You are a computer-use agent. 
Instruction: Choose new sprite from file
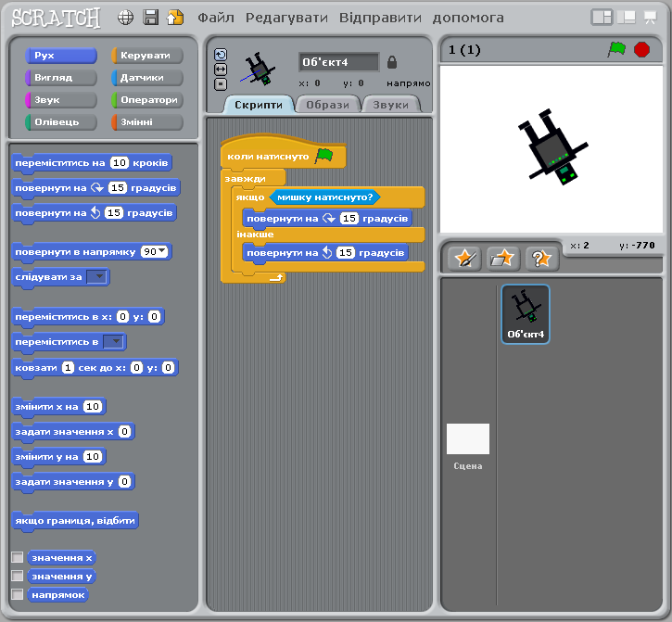coord(503,259)
